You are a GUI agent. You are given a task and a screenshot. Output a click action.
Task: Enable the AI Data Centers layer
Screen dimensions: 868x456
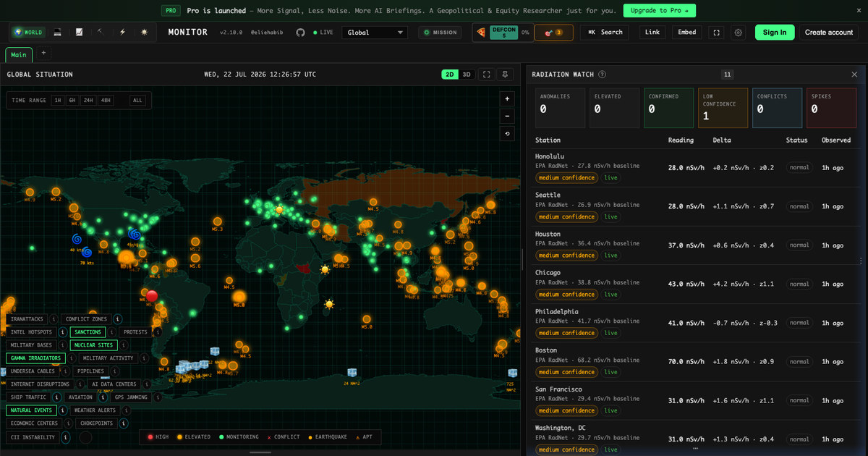point(114,384)
